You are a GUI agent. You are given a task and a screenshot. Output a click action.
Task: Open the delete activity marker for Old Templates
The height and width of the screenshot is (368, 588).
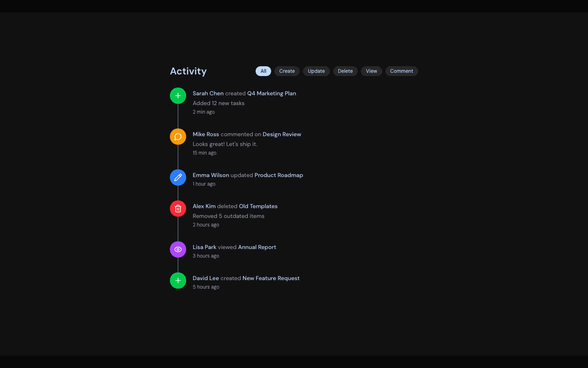coord(178,208)
